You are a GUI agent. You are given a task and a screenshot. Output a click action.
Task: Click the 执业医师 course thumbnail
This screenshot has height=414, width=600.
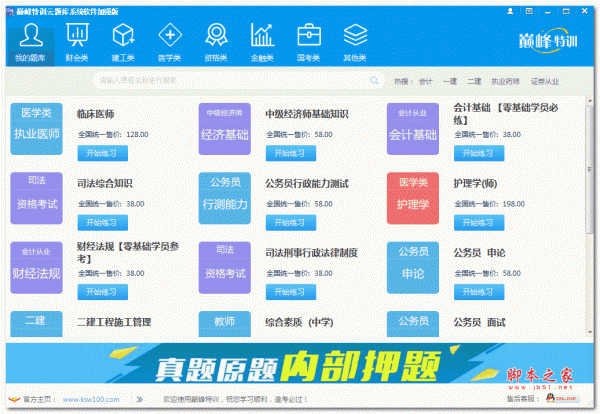(x=36, y=129)
